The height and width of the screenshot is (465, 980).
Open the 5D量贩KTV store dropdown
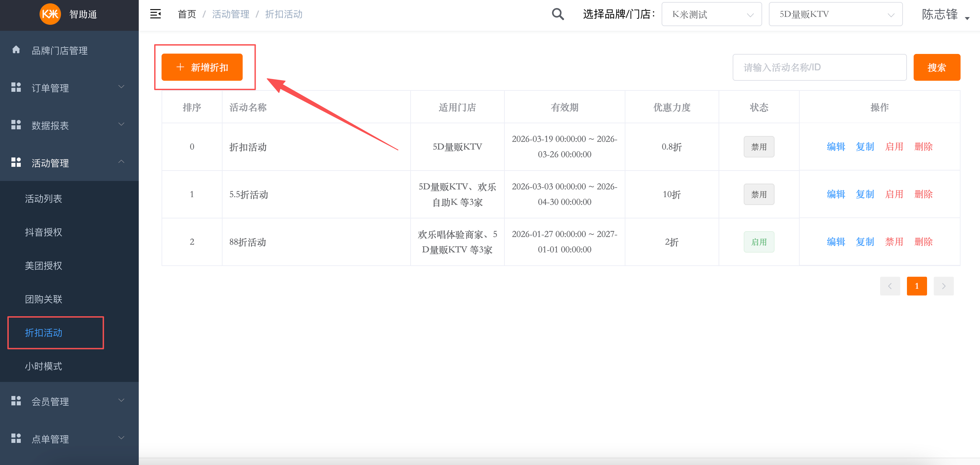836,14
